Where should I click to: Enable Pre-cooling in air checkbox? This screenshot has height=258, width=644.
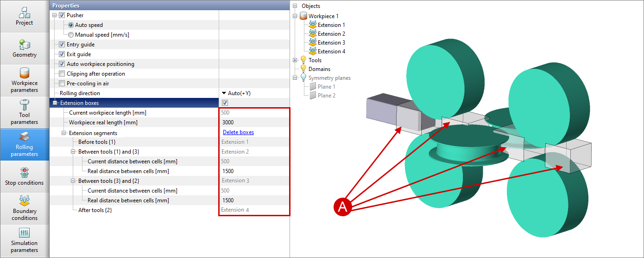point(62,84)
